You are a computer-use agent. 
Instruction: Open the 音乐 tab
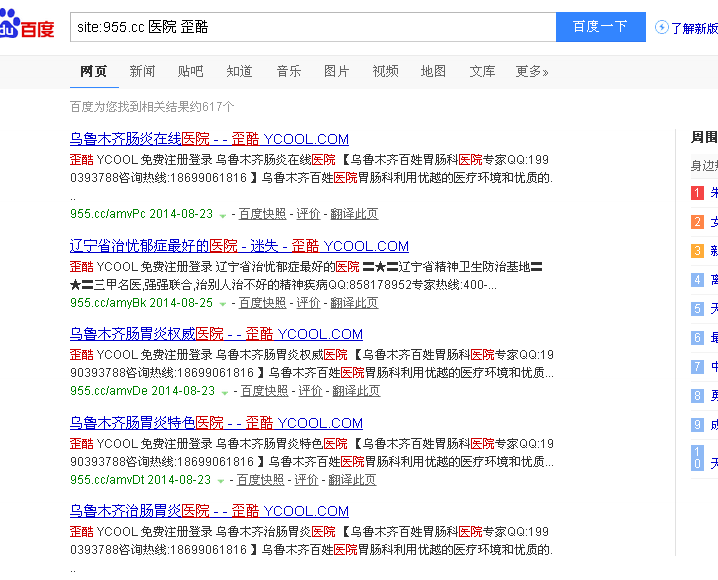point(288,71)
